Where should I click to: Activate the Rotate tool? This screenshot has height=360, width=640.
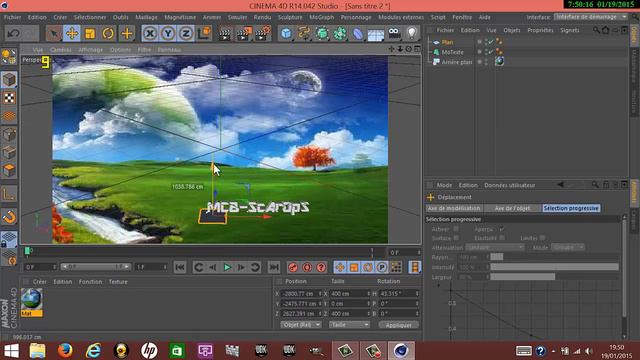(108, 33)
